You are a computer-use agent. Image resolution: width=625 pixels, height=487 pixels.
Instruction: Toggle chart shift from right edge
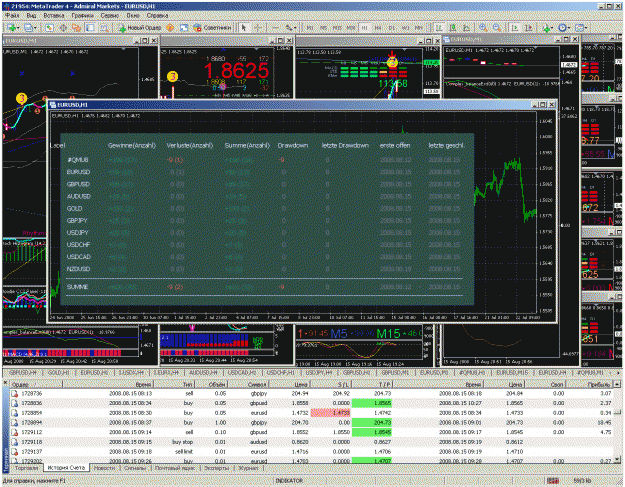coord(529,27)
